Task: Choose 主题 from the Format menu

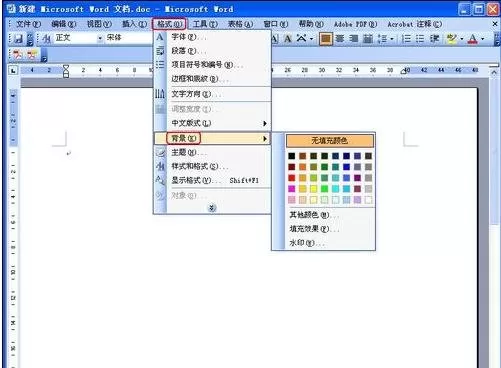Action: [212, 152]
